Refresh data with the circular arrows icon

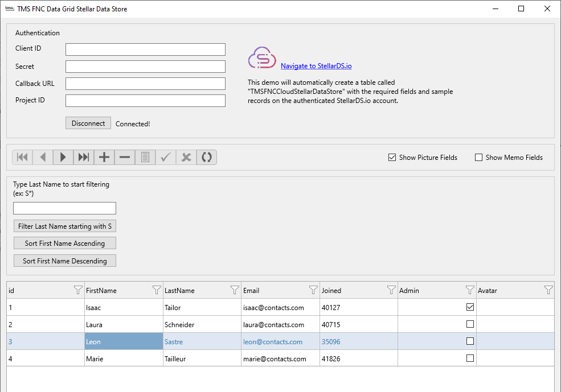tap(206, 157)
